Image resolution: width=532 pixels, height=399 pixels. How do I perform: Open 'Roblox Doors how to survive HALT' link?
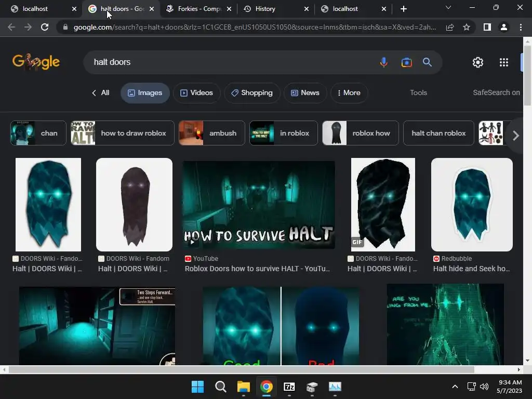click(258, 269)
